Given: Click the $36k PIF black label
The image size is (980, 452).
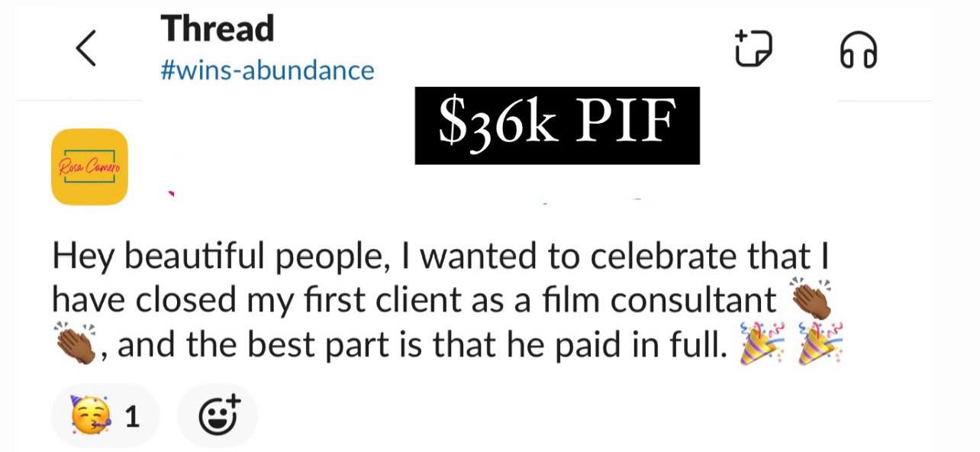Looking at the screenshot, I should (x=557, y=125).
